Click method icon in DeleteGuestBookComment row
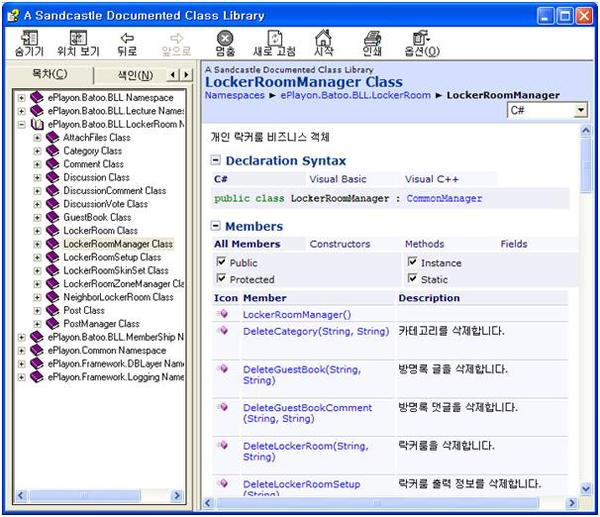The width and height of the screenshot is (600, 517). pyautogui.click(x=222, y=407)
